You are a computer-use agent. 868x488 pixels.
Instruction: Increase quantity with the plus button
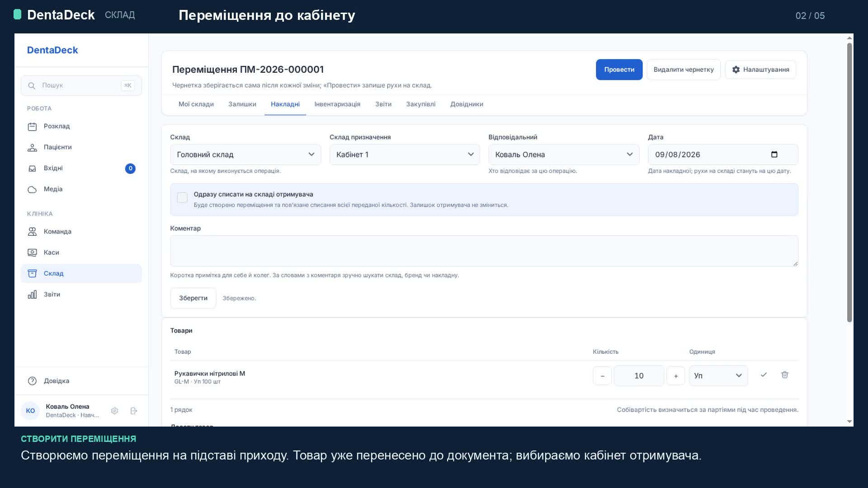coord(676,376)
